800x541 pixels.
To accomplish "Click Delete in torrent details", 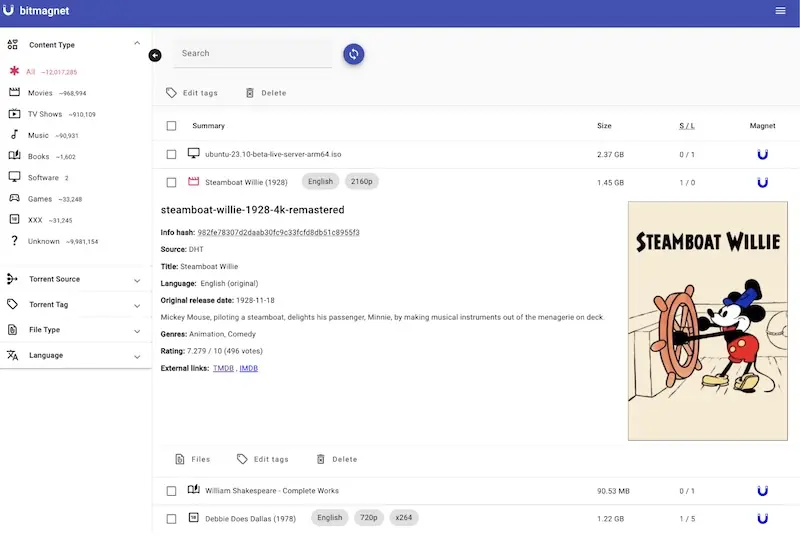I will (337, 459).
